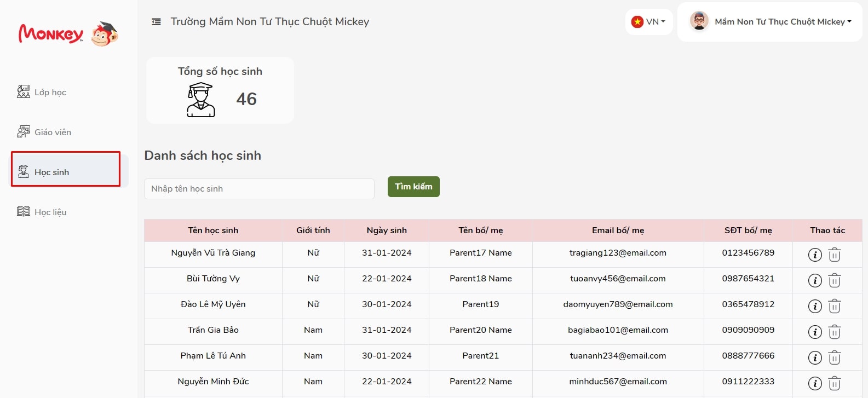The height and width of the screenshot is (398, 868).
Task: Click the Monkey logo
Action: click(68, 34)
